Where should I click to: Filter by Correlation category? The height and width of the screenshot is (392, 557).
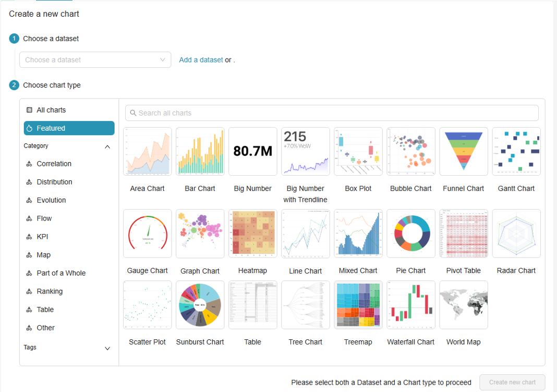pos(69,164)
